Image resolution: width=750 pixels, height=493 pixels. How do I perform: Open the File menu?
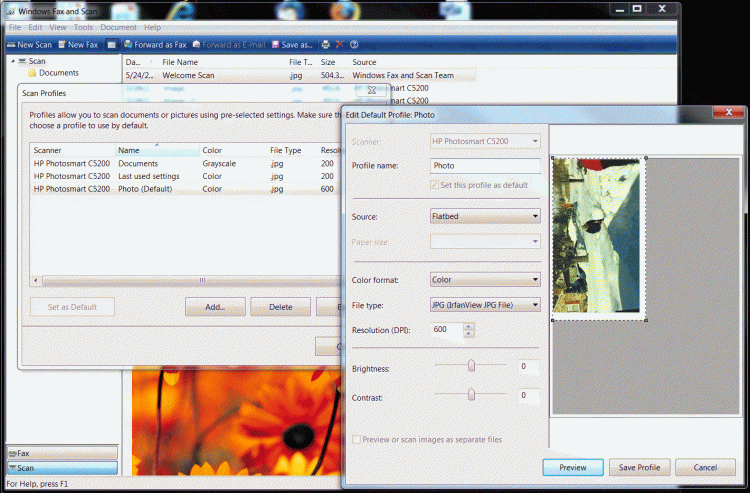14,27
